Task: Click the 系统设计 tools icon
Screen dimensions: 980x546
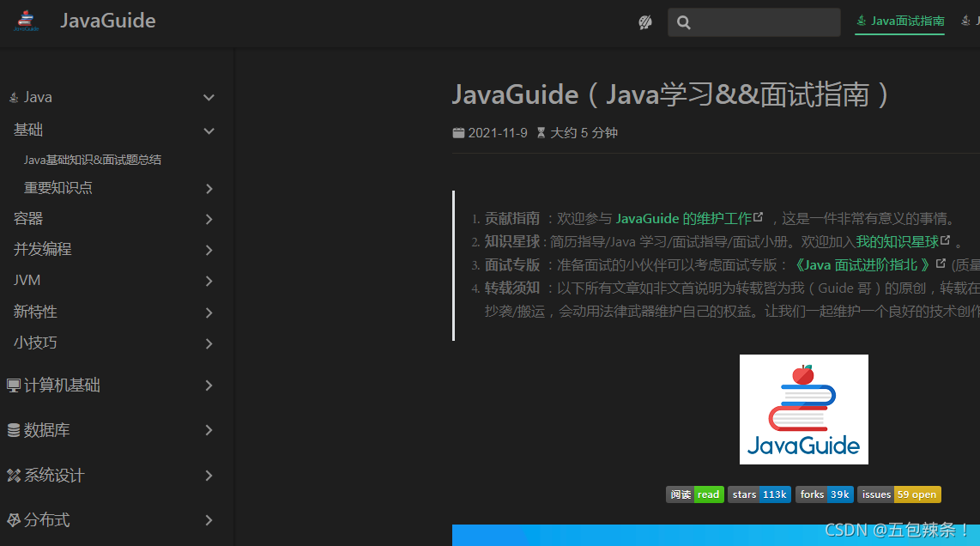Action: point(14,476)
